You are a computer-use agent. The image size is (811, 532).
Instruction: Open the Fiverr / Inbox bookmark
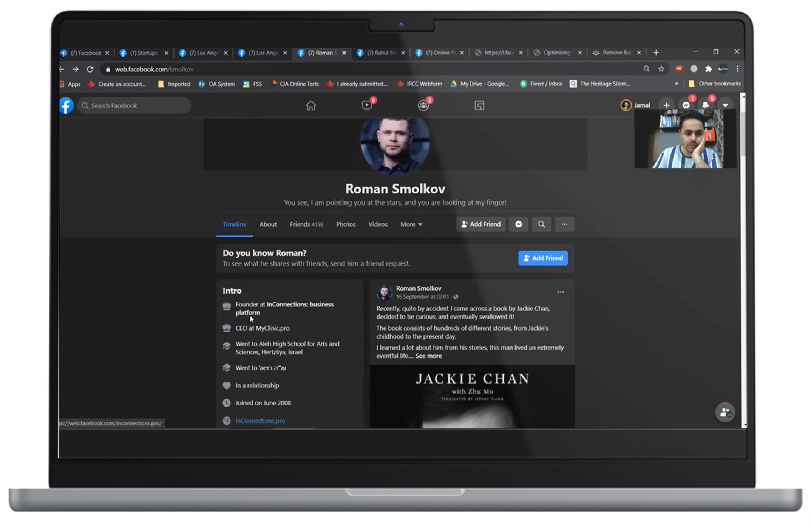tap(541, 84)
